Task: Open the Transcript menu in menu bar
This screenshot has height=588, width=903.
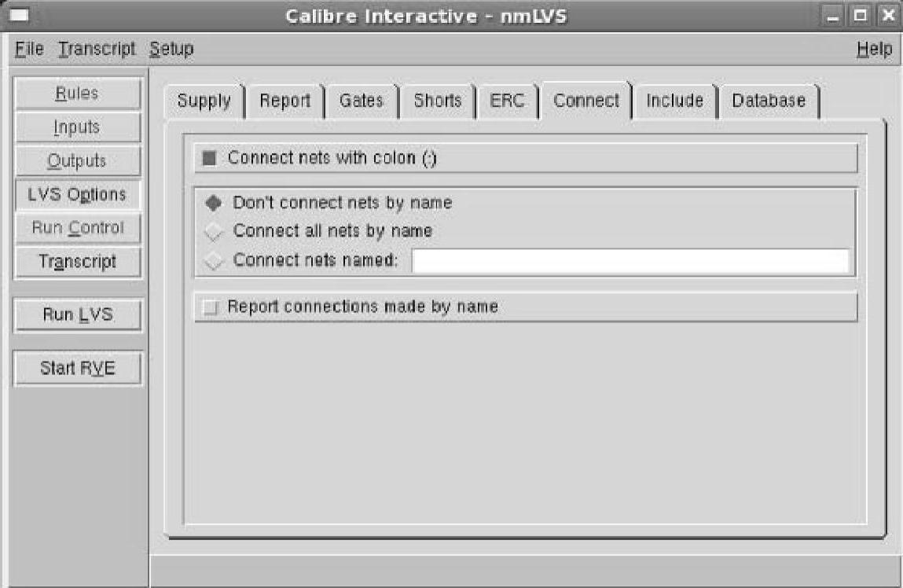Action: tap(97, 49)
